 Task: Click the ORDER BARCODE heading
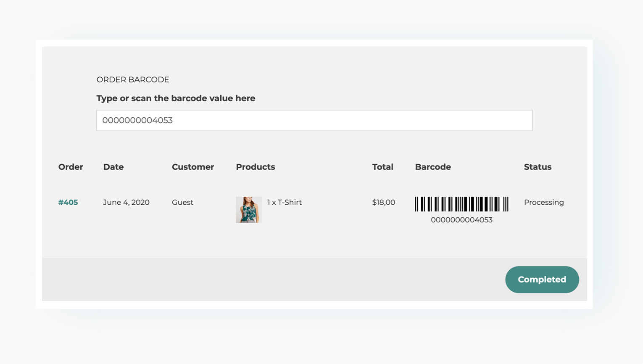(133, 79)
